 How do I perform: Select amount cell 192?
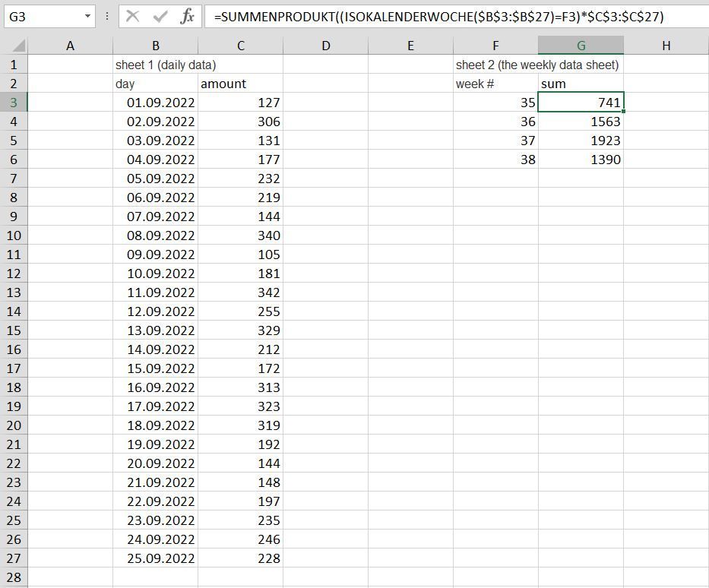tap(241, 444)
